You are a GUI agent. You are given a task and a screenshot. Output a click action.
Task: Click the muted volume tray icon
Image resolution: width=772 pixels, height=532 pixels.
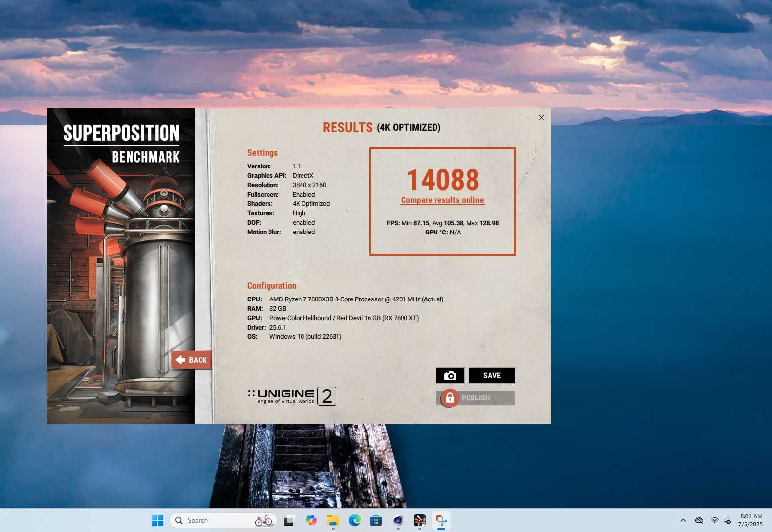[x=727, y=520]
